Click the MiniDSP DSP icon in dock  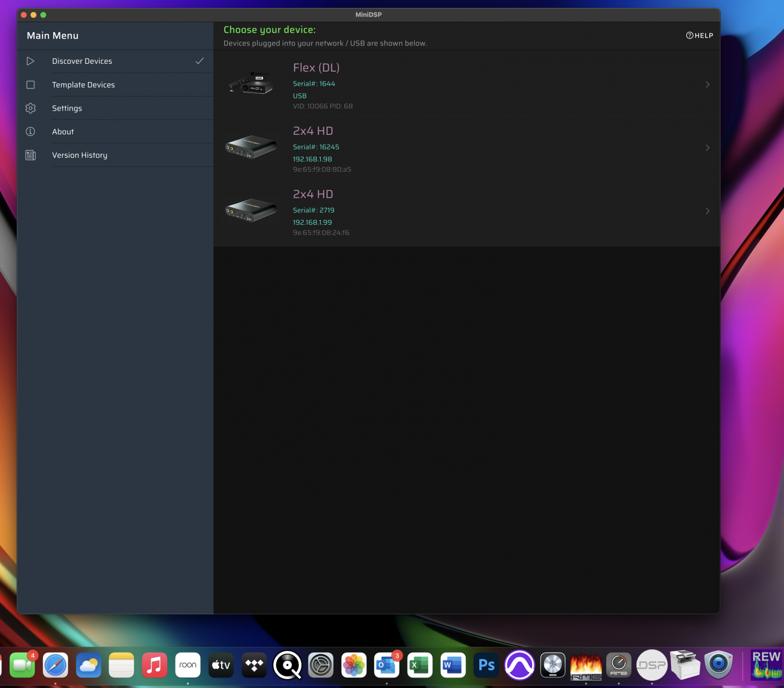(x=652, y=665)
